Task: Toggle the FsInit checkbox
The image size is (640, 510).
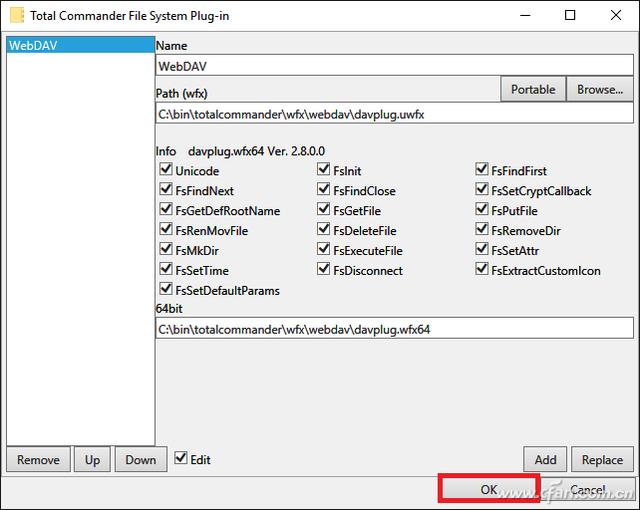Action: 324,169
